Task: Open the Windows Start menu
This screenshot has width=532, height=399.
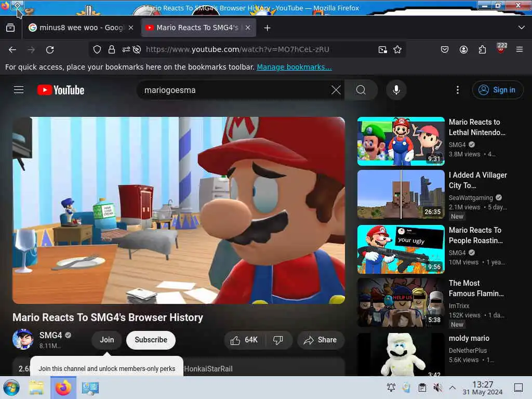Action: (11, 388)
